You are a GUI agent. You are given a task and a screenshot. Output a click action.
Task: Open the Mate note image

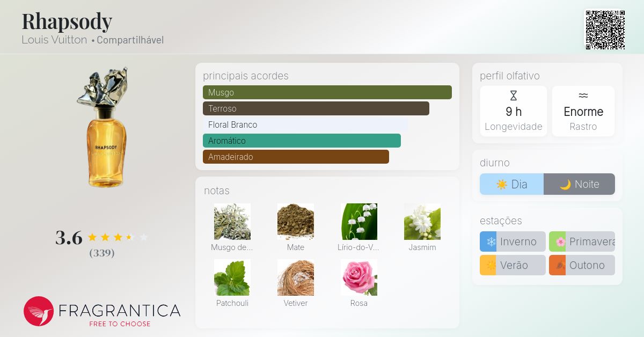coord(296,221)
